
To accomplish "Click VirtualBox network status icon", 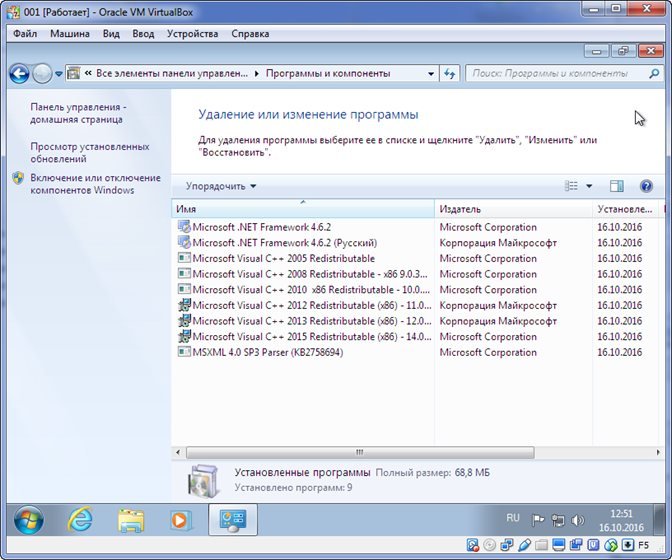I will click(x=507, y=545).
